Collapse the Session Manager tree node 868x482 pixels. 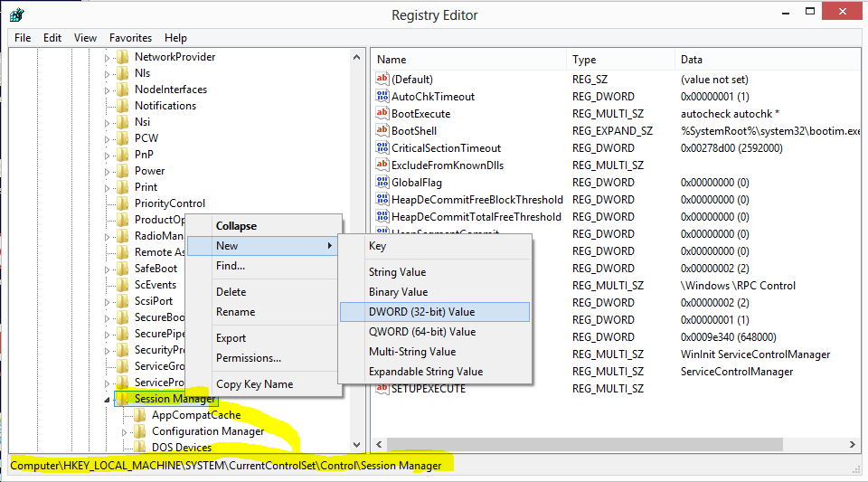pos(108,400)
